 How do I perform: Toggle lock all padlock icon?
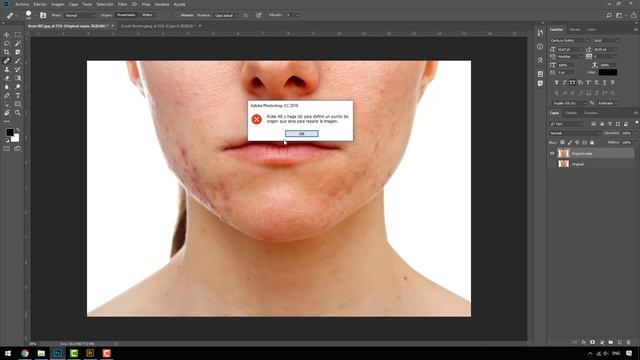coord(592,142)
